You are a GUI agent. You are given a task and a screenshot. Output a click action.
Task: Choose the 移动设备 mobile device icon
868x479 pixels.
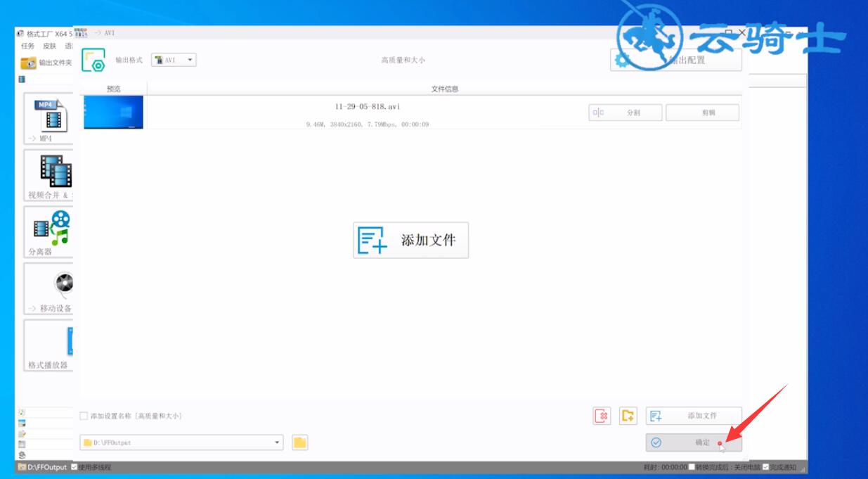48,289
